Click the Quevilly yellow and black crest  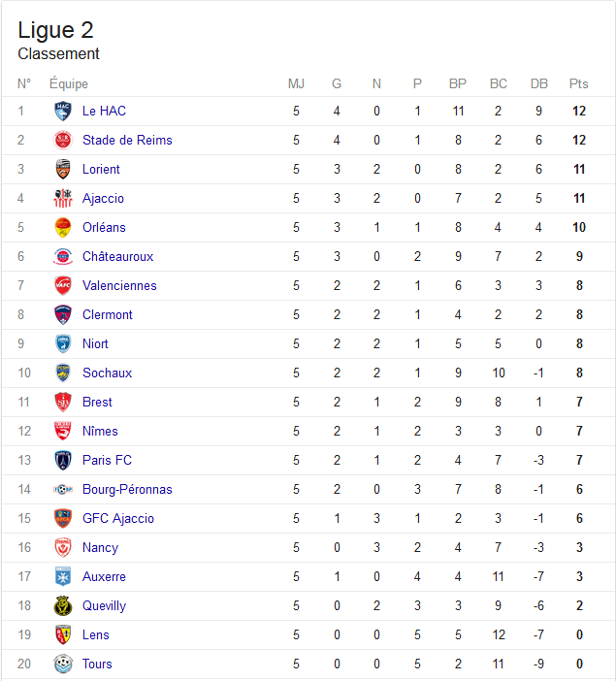point(63,606)
